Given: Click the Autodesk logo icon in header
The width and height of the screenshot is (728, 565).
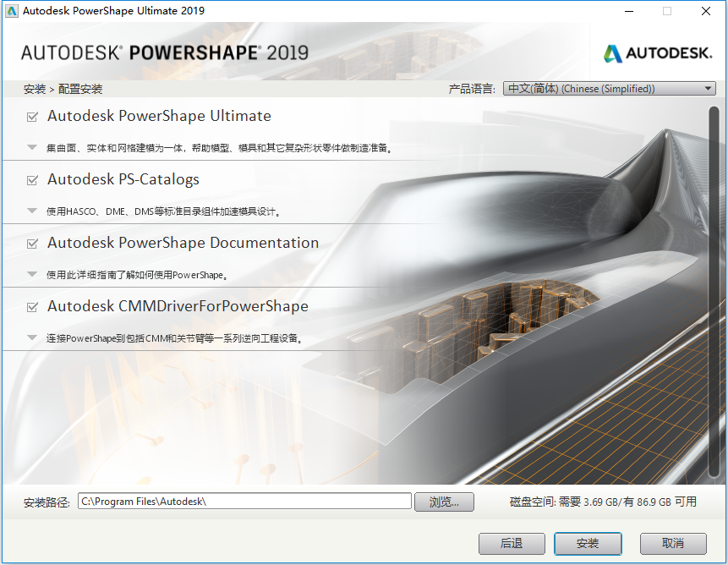Looking at the screenshot, I should [x=612, y=53].
